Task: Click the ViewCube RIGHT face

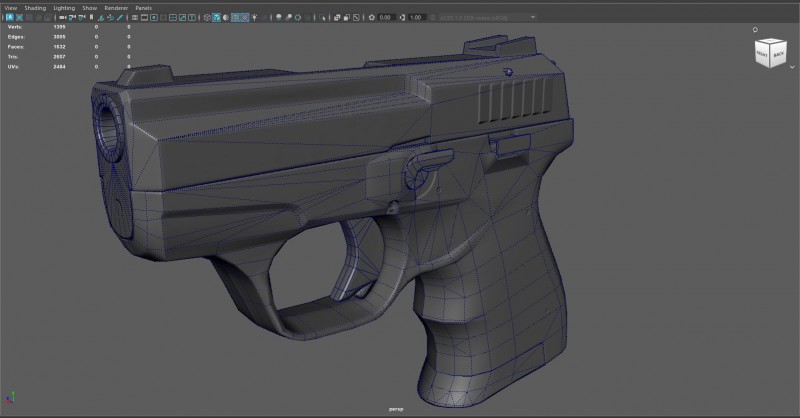Action: click(x=762, y=55)
